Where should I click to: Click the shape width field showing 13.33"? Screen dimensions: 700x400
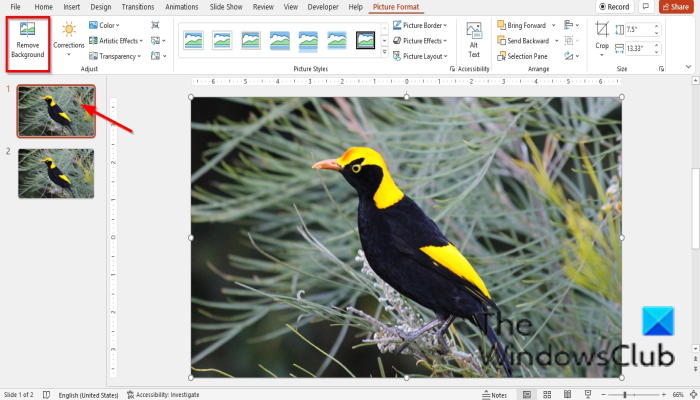pyautogui.click(x=638, y=48)
